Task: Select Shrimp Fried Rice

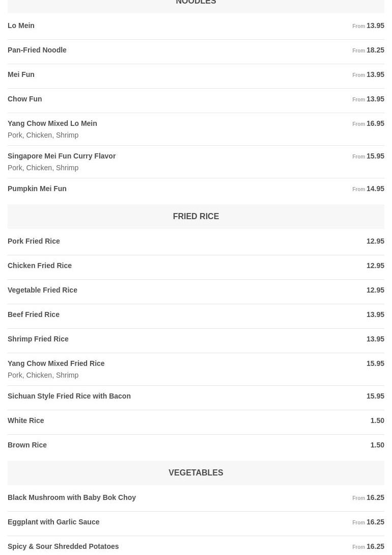Action: click(x=38, y=339)
